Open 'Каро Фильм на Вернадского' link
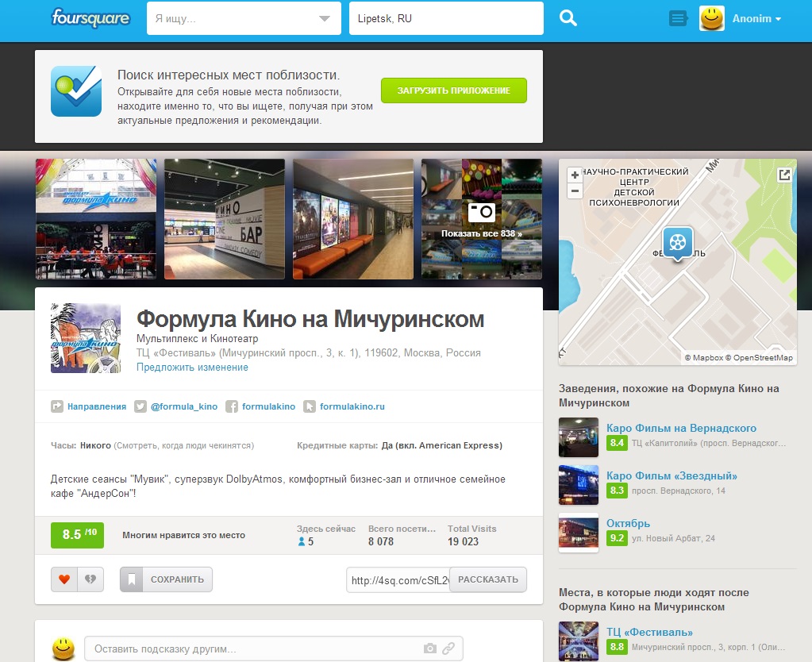Image resolution: width=812 pixels, height=662 pixels. coord(682,429)
